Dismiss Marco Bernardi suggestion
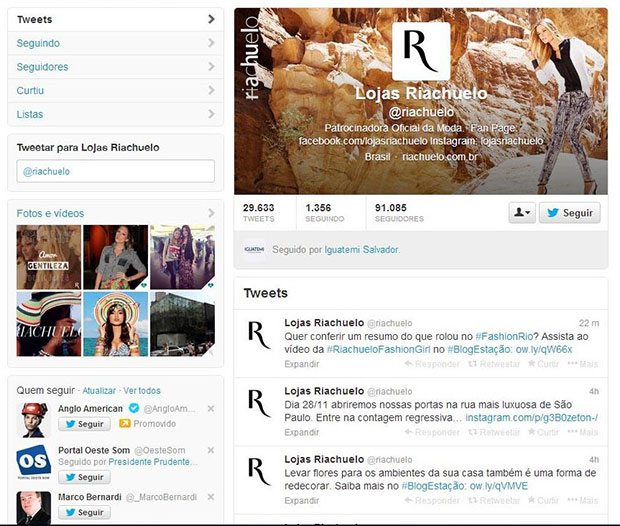 (x=211, y=497)
